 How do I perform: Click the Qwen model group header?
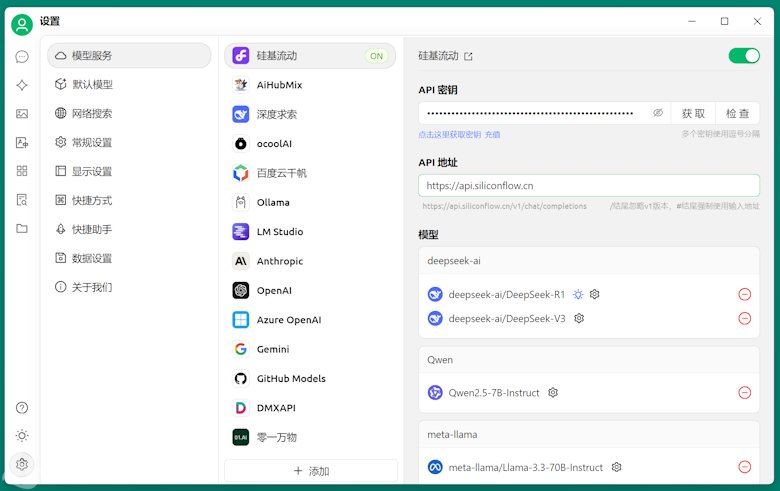(589, 360)
